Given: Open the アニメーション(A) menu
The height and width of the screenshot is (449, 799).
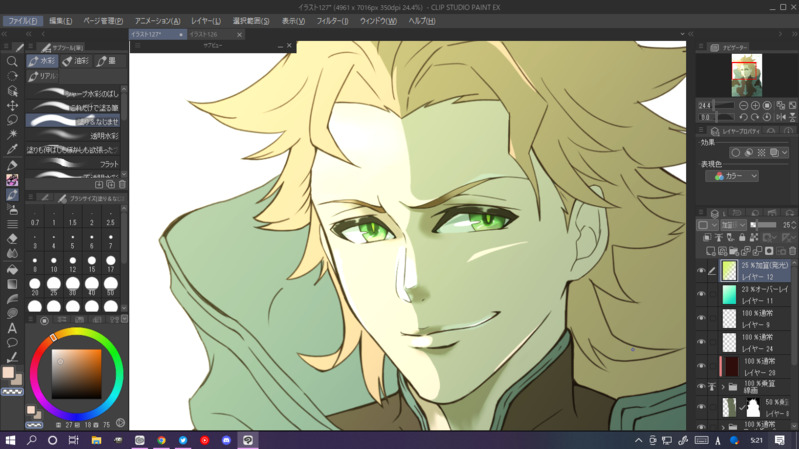Looking at the screenshot, I should click(157, 21).
